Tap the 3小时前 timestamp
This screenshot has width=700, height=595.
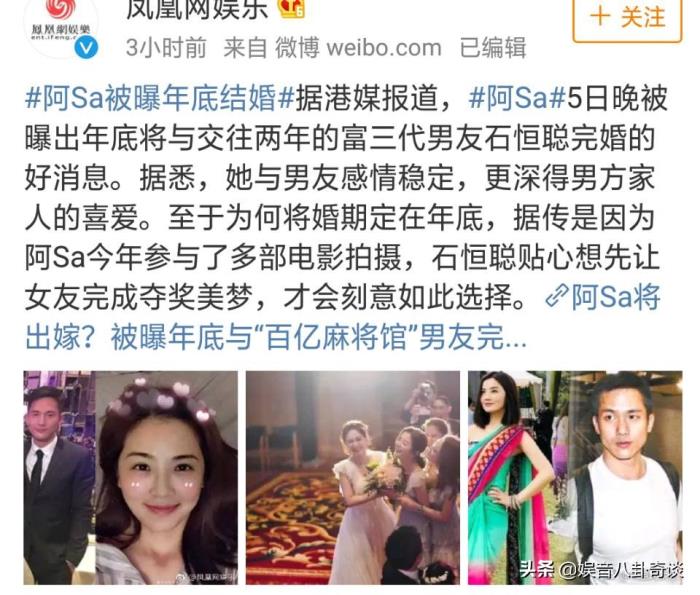click(166, 48)
